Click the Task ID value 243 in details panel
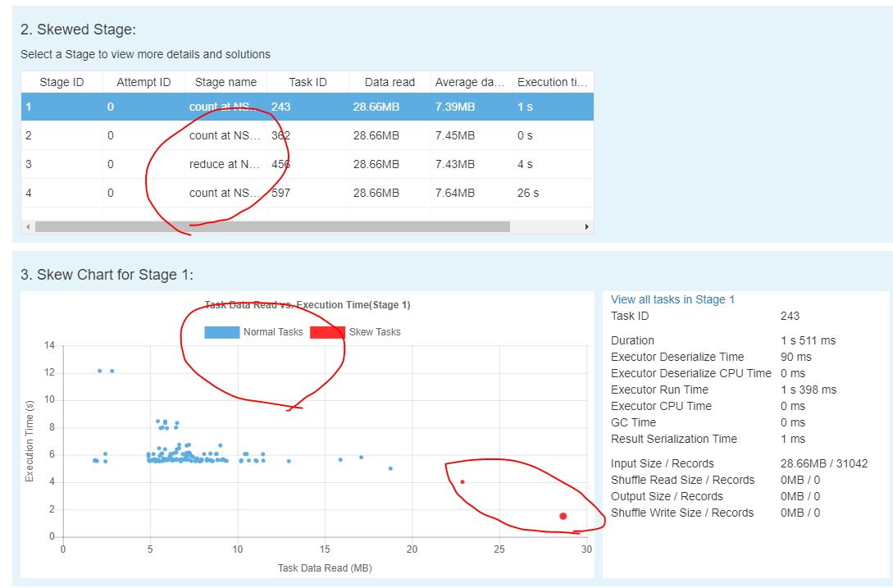This screenshot has height=588, width=893. tap(790, 317)
